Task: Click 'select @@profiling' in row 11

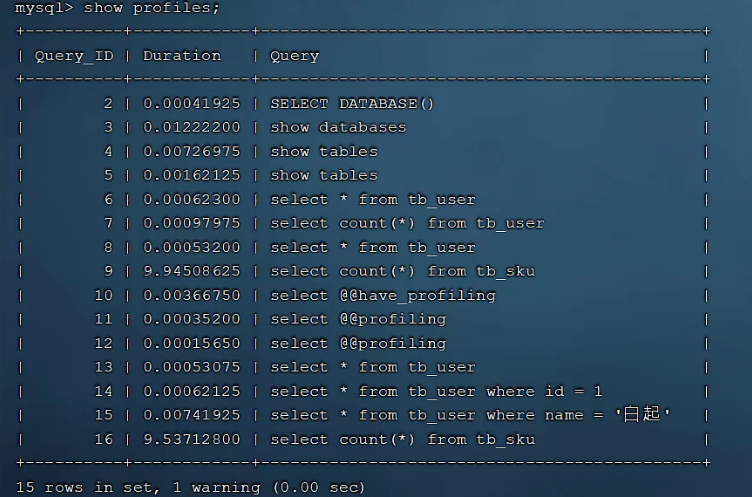Action: 358,320
